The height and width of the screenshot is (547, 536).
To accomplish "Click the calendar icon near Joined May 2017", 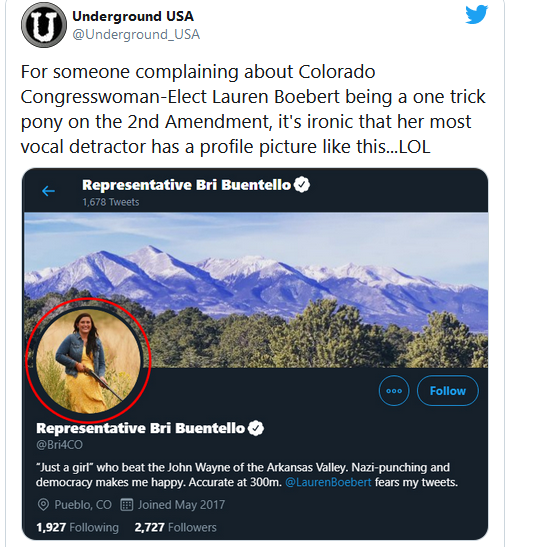I will (x=127, y=505).
